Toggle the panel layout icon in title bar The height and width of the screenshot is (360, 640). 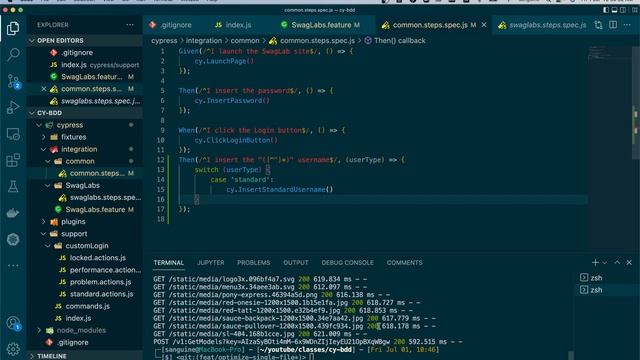click(614, 10)
